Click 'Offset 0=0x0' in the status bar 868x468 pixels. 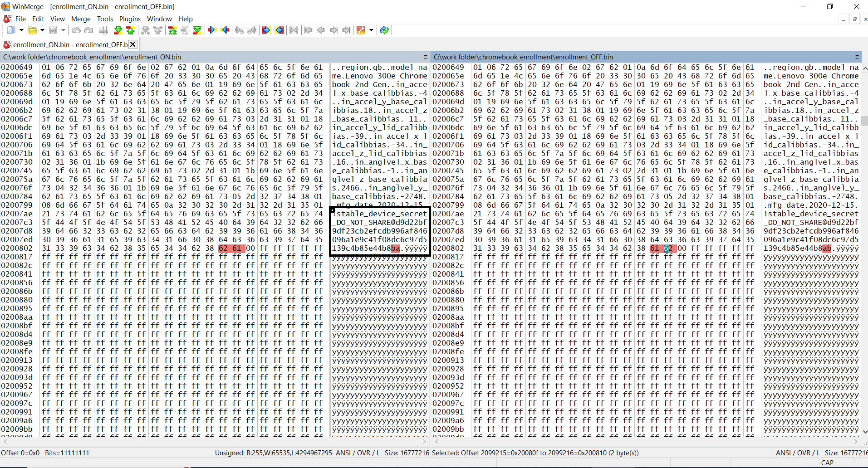20,453
